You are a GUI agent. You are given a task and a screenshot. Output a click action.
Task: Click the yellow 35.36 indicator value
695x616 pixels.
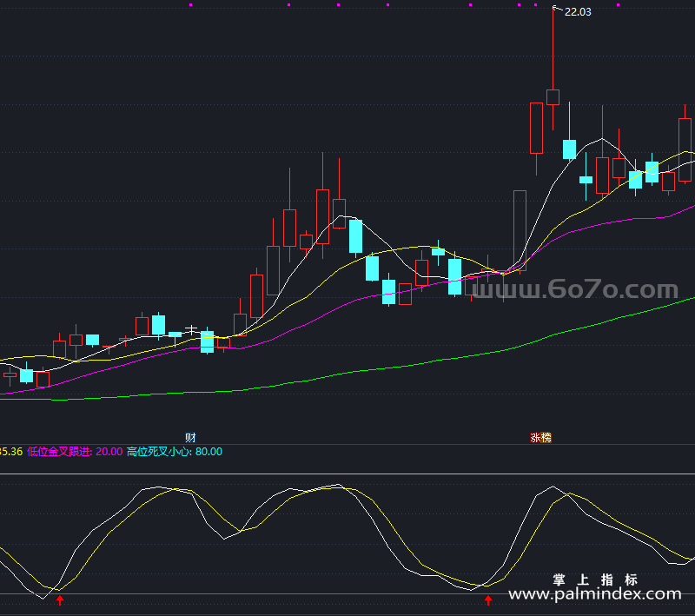tap(10, 452)
